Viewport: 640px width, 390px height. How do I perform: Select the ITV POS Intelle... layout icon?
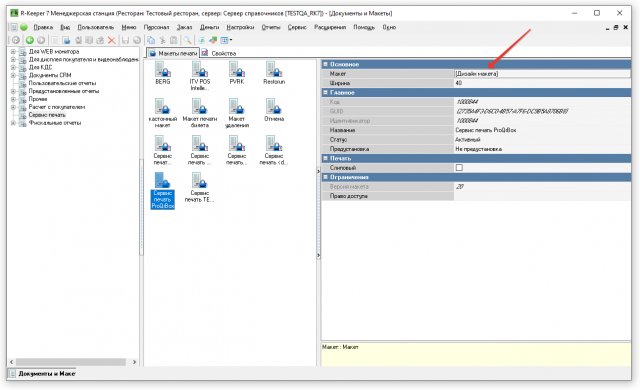[x=200, y=76]
